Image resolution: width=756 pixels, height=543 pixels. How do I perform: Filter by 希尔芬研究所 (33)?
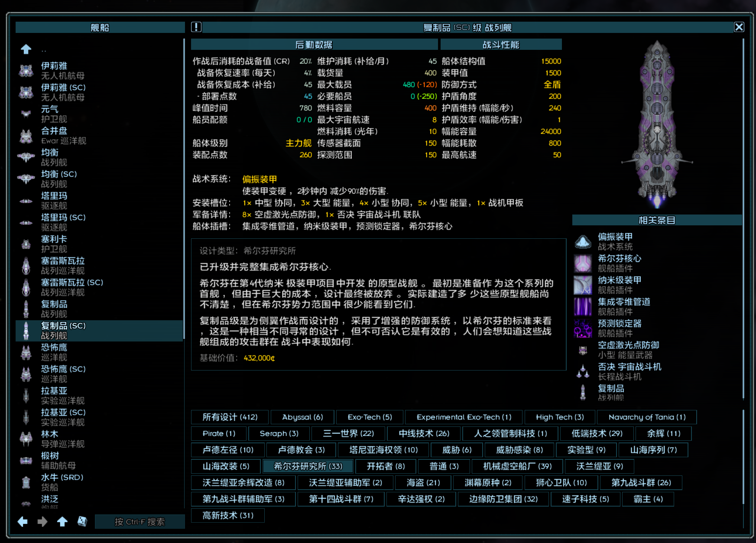tap(308, 466)
